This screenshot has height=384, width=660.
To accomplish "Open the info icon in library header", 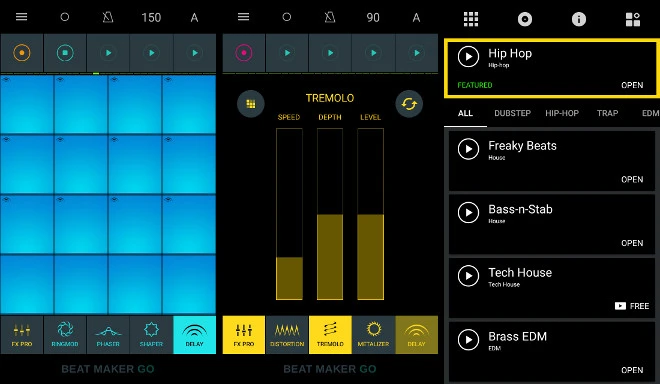I will (x=579, y=19).
